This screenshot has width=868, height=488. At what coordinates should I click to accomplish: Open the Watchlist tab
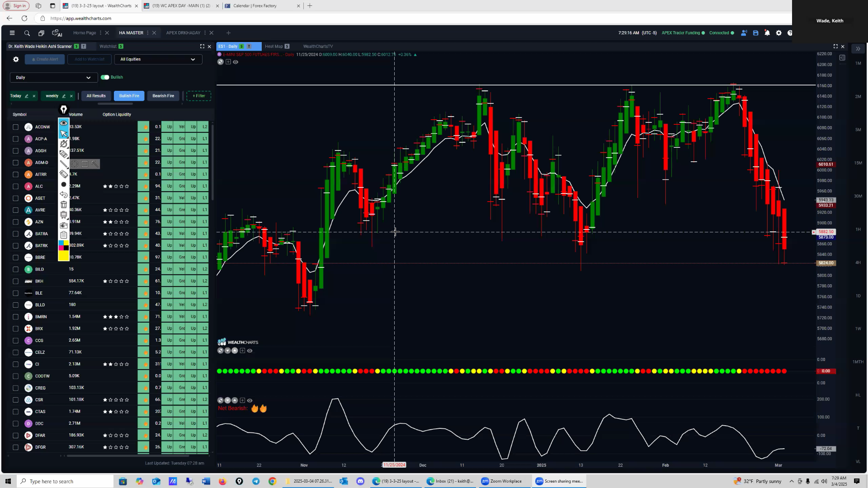(108, 46)
